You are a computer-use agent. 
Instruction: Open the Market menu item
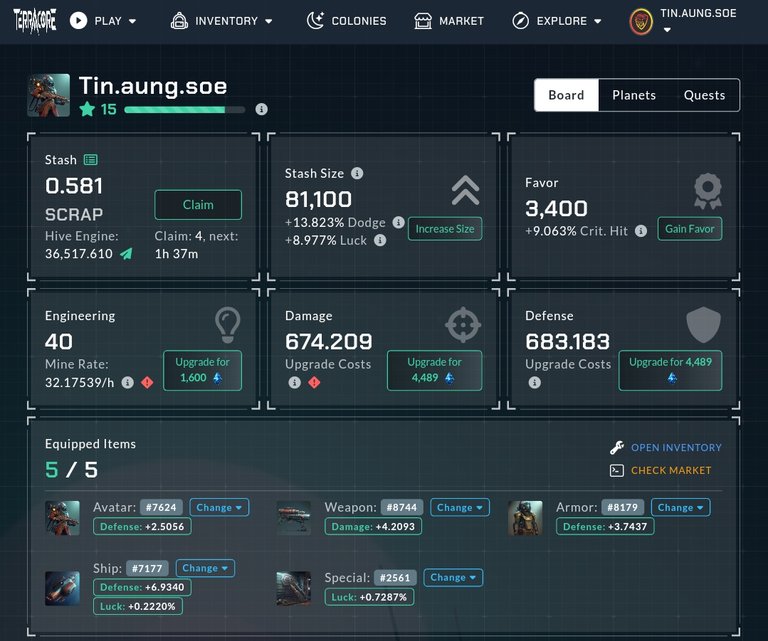449,21
